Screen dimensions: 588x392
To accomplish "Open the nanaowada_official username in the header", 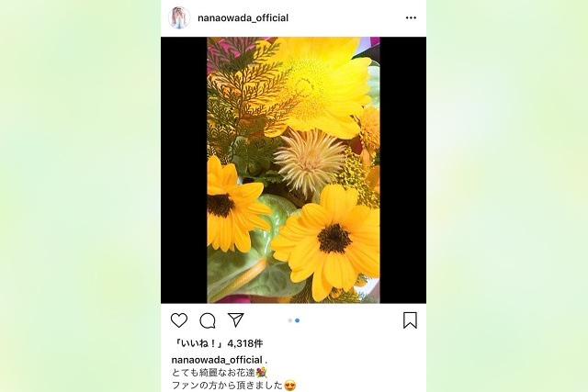I will (243, 18).
